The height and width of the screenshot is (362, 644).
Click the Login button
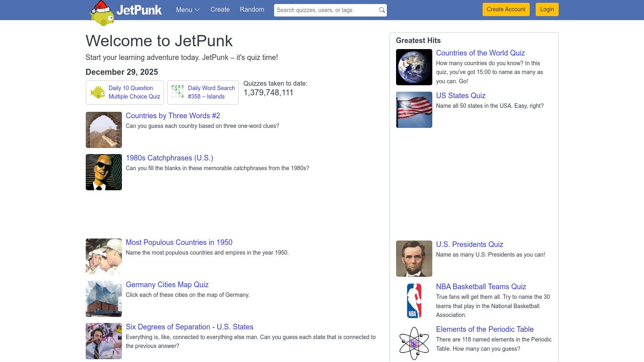pyautogui.click(x=547, y=9)
